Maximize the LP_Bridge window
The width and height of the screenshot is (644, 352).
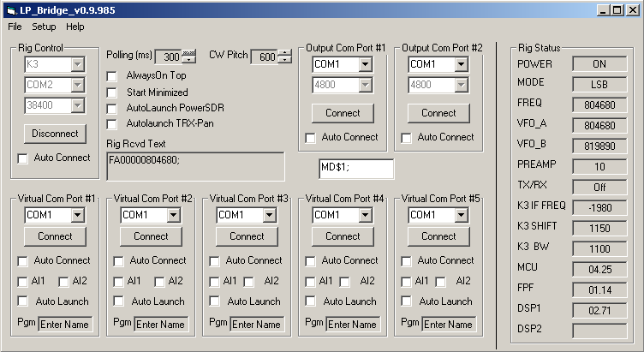pos(617,10)
